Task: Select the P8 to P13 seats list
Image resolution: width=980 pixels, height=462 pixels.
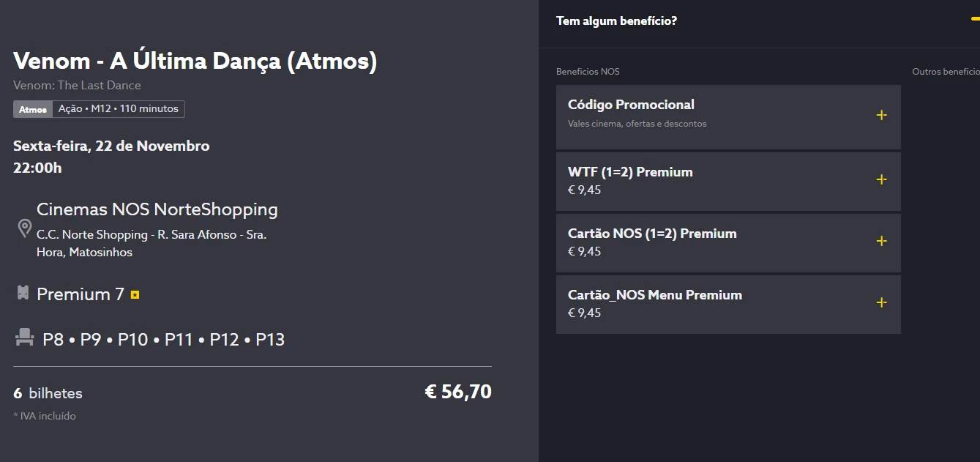Action: (163, 340)
